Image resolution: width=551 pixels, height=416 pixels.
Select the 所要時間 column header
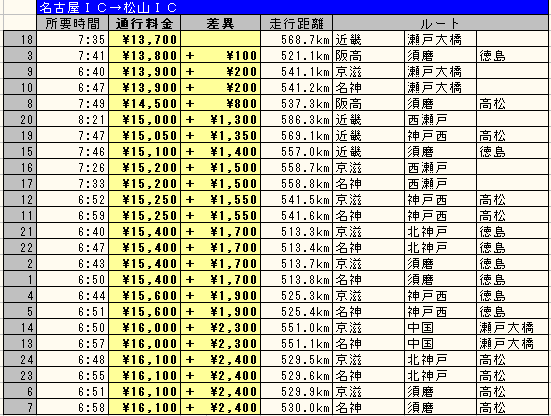[x=72, y=23]
